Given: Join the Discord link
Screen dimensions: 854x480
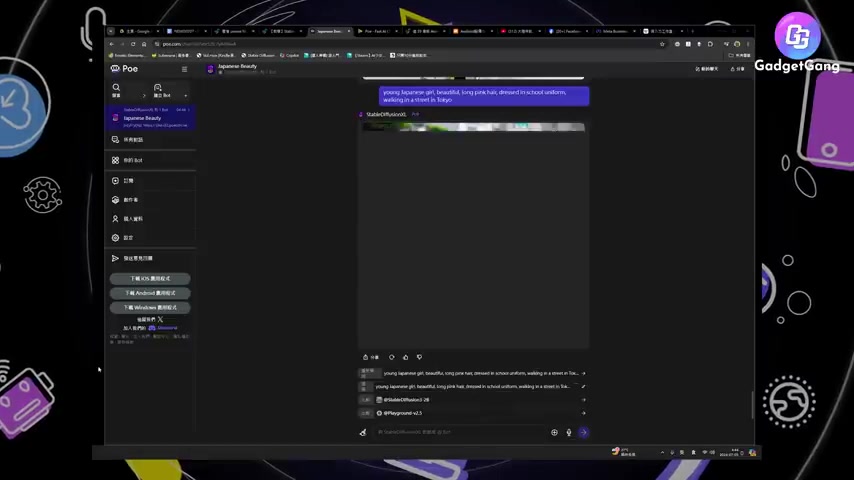Looking at the screenshot, I should coord(163,328).
